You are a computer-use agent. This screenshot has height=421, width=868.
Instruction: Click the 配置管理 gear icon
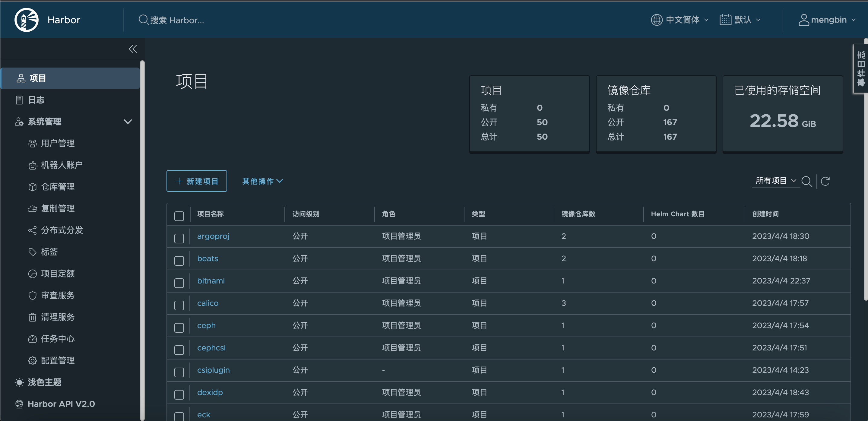32,361
